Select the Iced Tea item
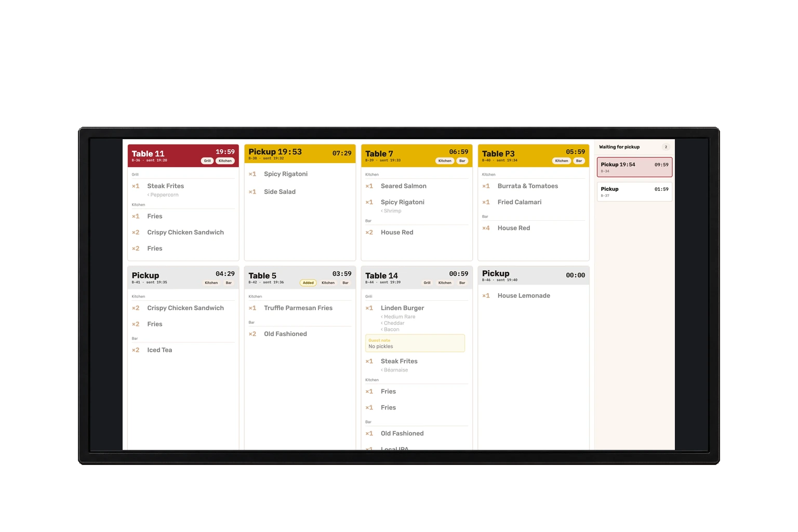798x532 pixels. click(159, 350)
